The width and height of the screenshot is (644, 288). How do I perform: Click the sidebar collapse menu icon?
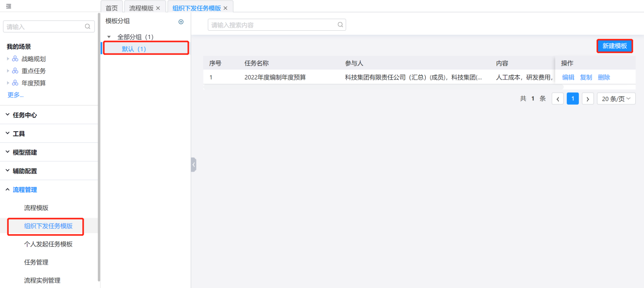(x=8, y=6)
